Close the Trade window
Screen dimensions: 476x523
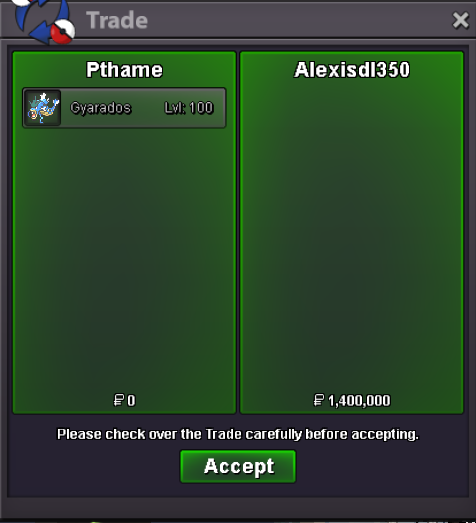[x=460, y=20]
